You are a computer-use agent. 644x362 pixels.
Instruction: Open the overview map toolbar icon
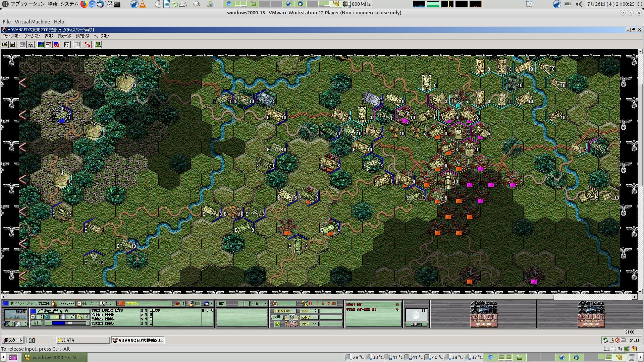click(41, 45)
